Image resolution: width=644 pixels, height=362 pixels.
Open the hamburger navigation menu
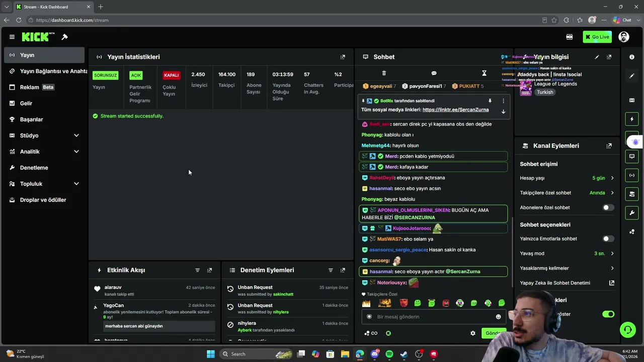12,37
